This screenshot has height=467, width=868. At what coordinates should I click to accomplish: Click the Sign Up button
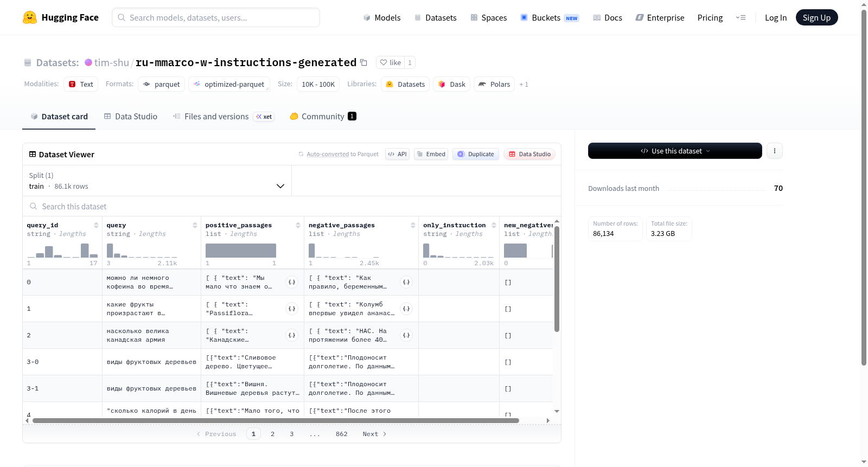(816, 17)
